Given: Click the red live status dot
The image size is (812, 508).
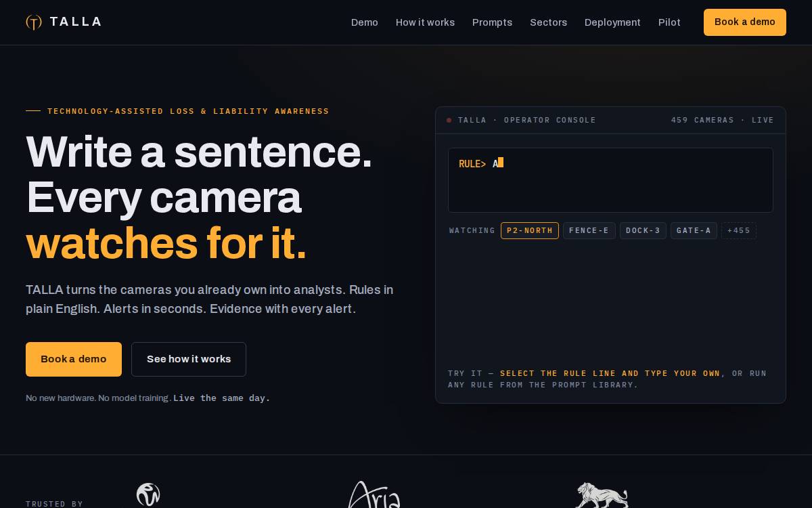Looking at the screenshot, I should click(449, 120).
